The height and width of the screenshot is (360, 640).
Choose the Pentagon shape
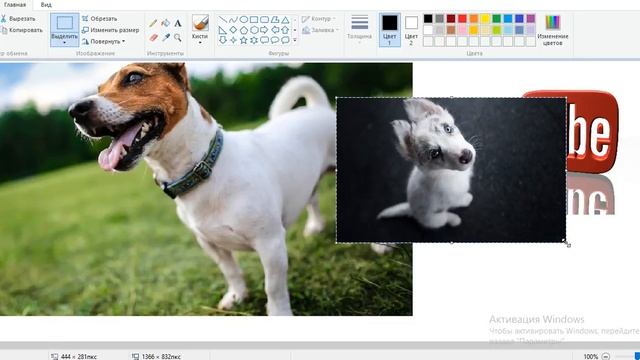(x=244, y=30)
